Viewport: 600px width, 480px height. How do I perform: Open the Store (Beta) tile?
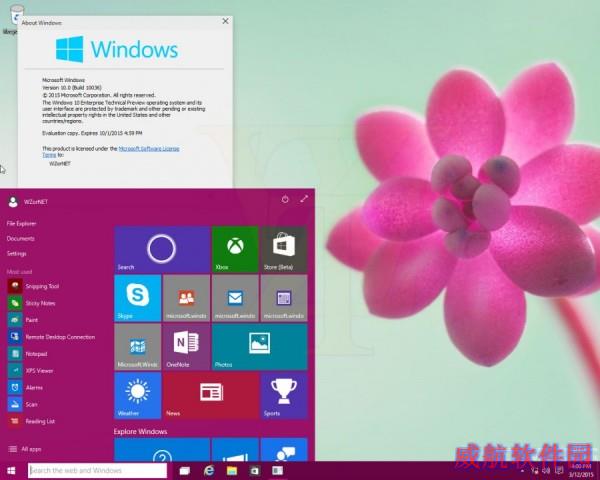[x=284, y=249]
